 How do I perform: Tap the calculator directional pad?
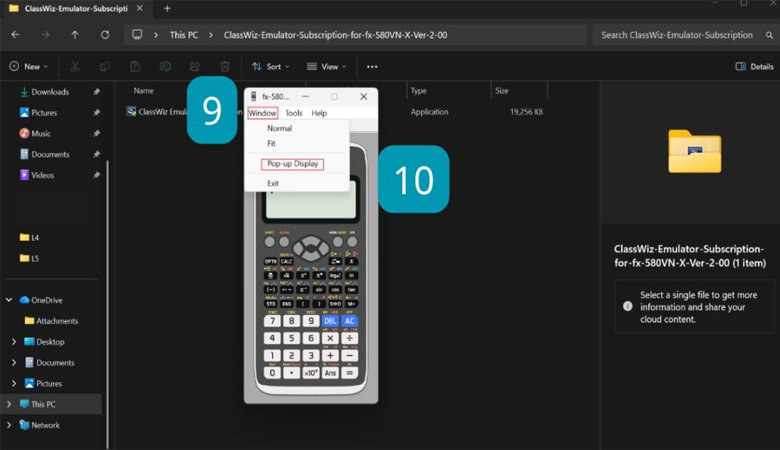311,247
